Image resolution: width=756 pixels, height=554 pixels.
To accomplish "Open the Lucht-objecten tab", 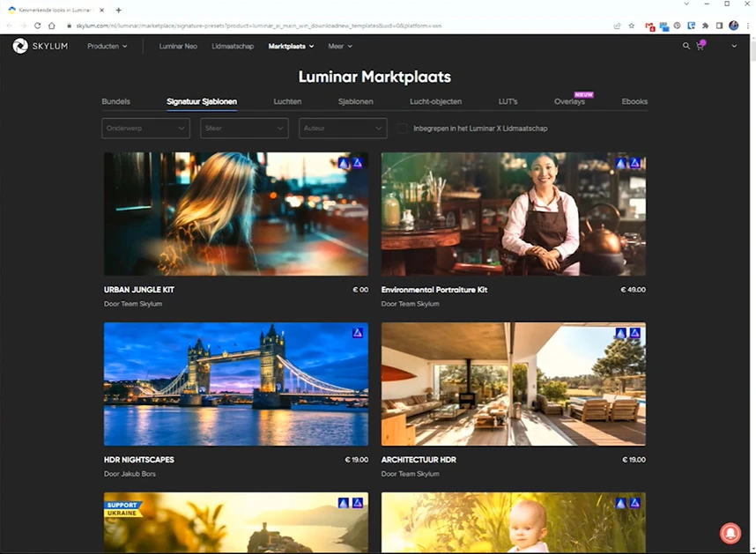I will (x=435, y=101).
